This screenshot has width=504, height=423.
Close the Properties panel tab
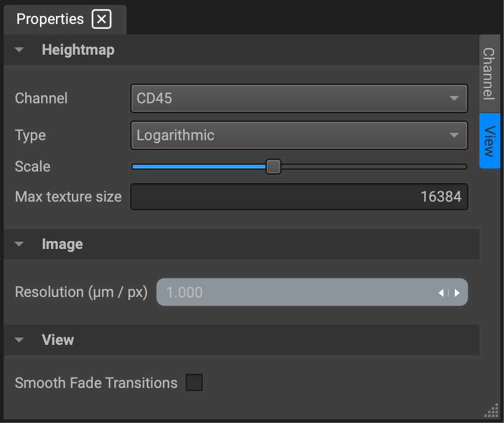[101, 19]
